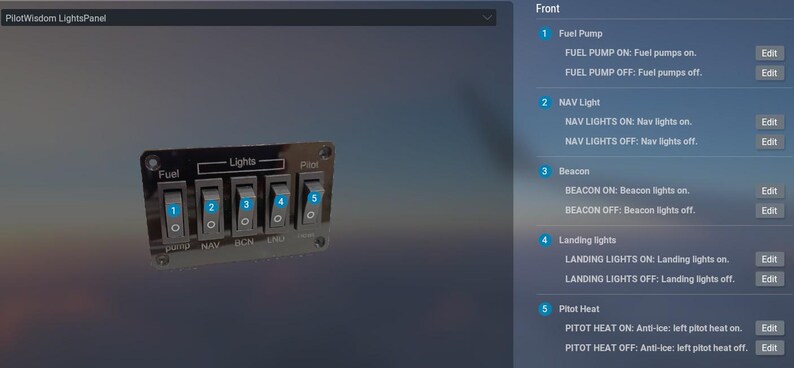The width and height of the screenshot is (794, 368).
Task: Select the NAV Light section heading
Action: (579, 102)
